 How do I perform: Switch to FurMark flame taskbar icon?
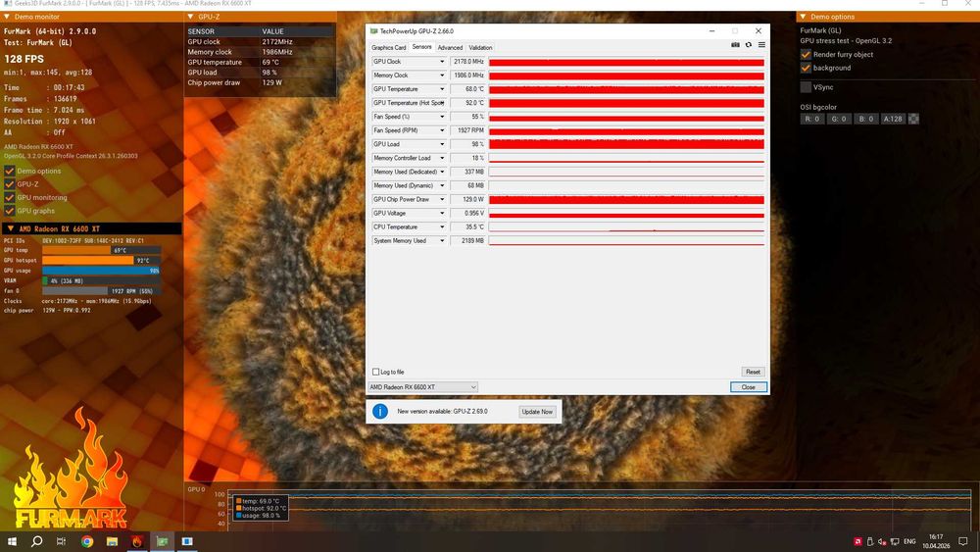point(137,541)
